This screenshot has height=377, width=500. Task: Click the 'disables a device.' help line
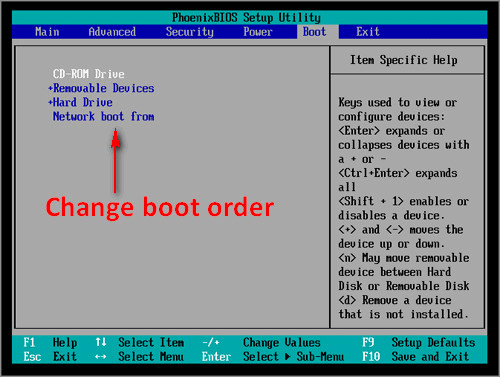(391, 216)
